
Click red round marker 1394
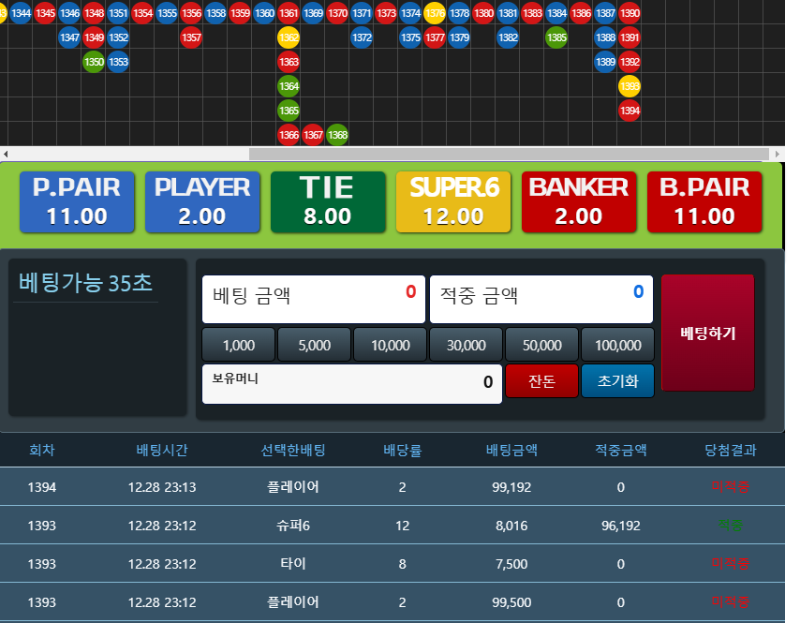(x=630, y=111)
